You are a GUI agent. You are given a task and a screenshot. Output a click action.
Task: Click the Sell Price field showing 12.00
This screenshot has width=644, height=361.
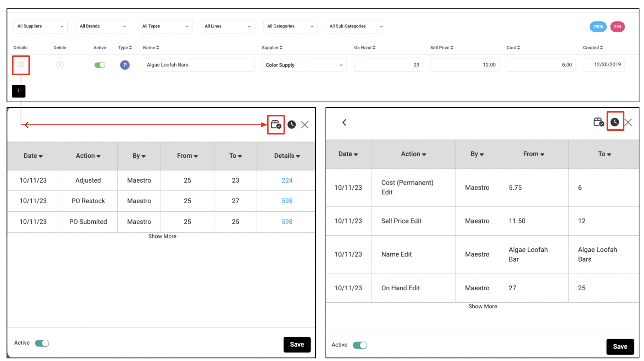click(x=465, y=65)
